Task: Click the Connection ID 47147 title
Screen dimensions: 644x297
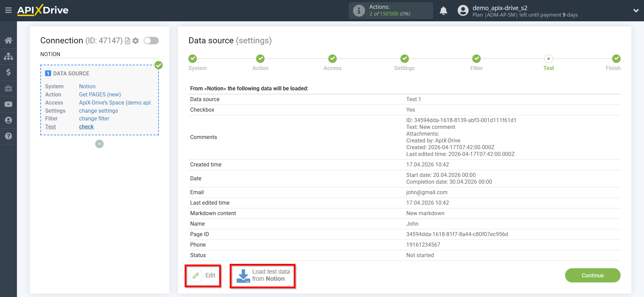Action: [81, 41]
